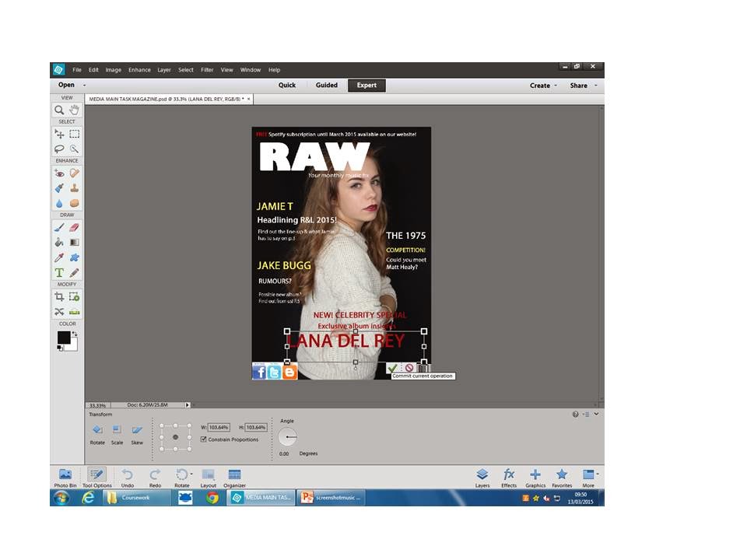The width and height of the screenshot is (747, 560).
Task: Select the Gradient tool
Action: (75, 243)
